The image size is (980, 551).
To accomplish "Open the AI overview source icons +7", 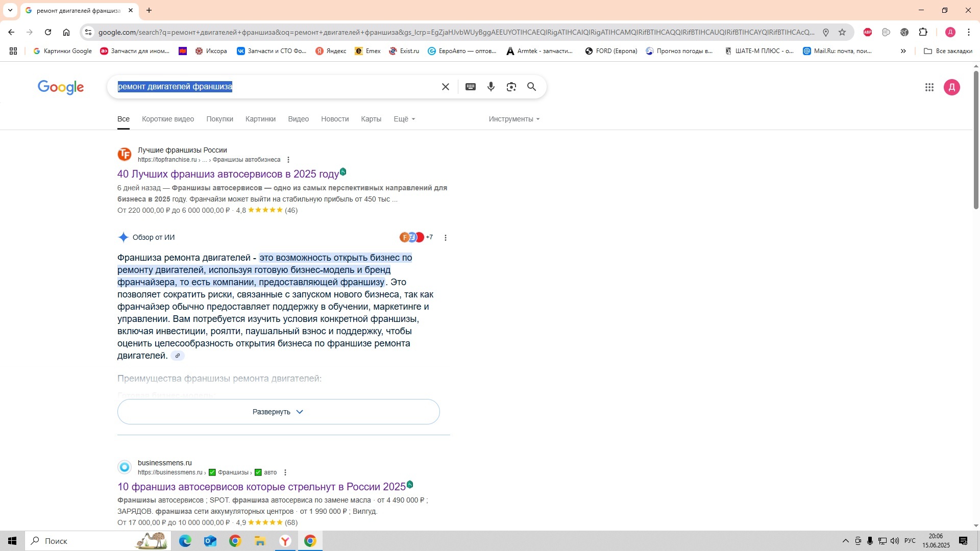I will pos(416,237).
